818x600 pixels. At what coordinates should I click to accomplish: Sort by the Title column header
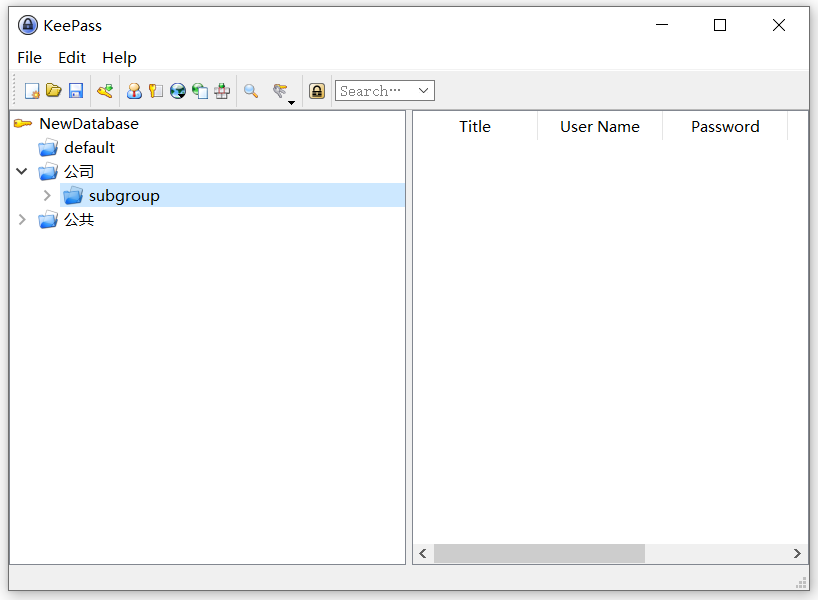pos(475,126)
